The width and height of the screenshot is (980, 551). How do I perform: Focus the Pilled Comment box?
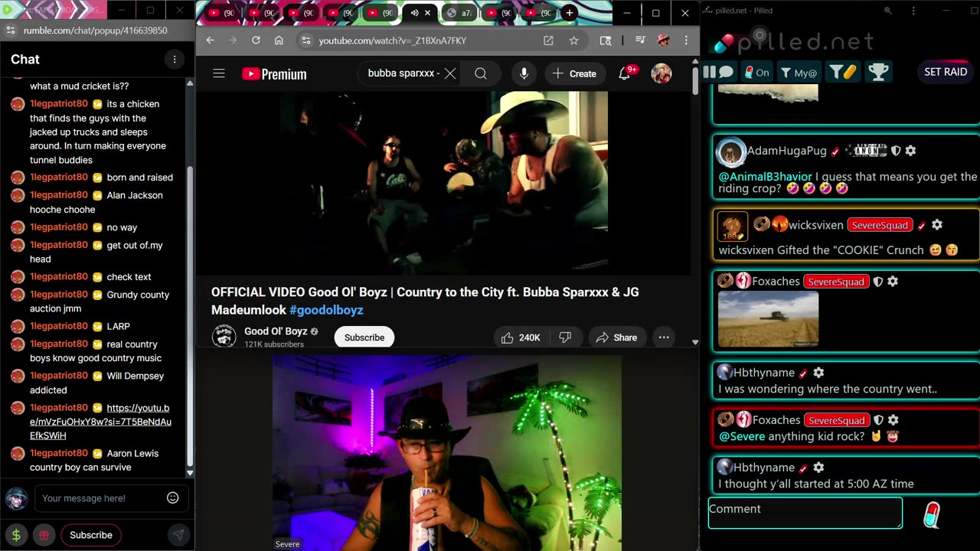(x=805, y=513)
